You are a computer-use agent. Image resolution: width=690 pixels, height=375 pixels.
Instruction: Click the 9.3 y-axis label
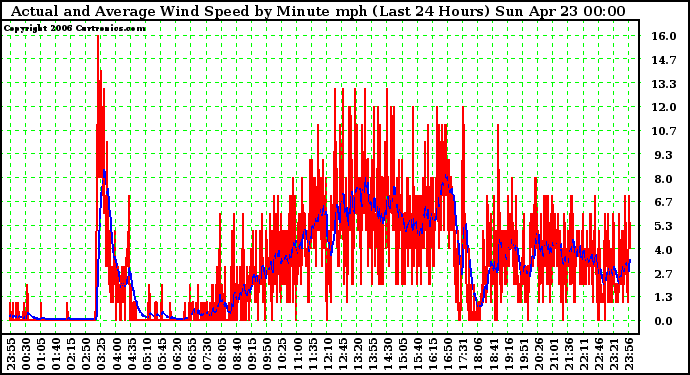pos(664,155)
